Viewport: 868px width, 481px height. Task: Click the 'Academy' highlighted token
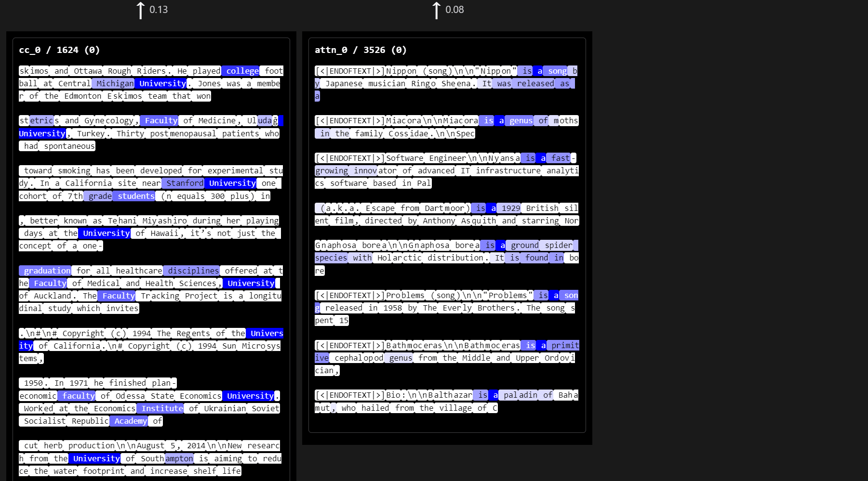pos(130,421)
